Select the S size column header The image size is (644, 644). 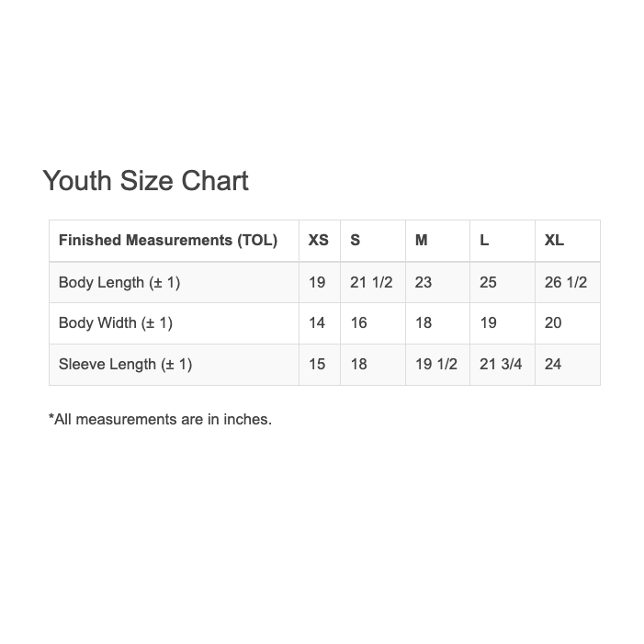pyautogui.click(x=356, y=241)
